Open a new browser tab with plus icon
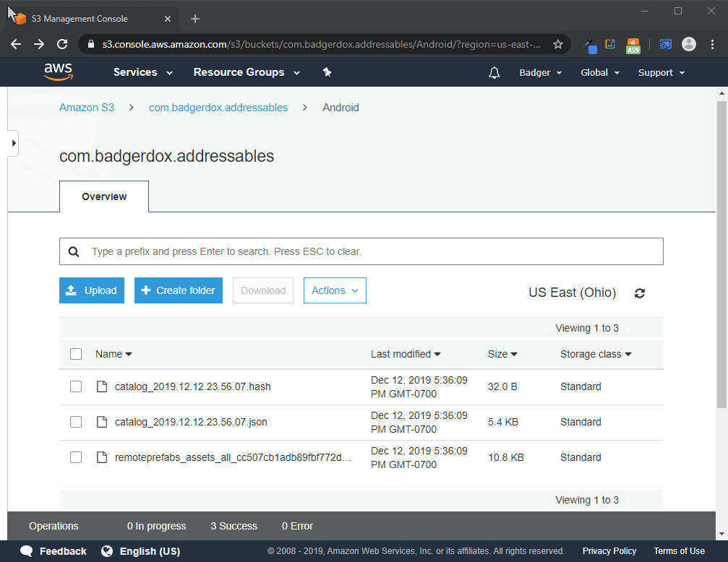 [x=195, y=19]
